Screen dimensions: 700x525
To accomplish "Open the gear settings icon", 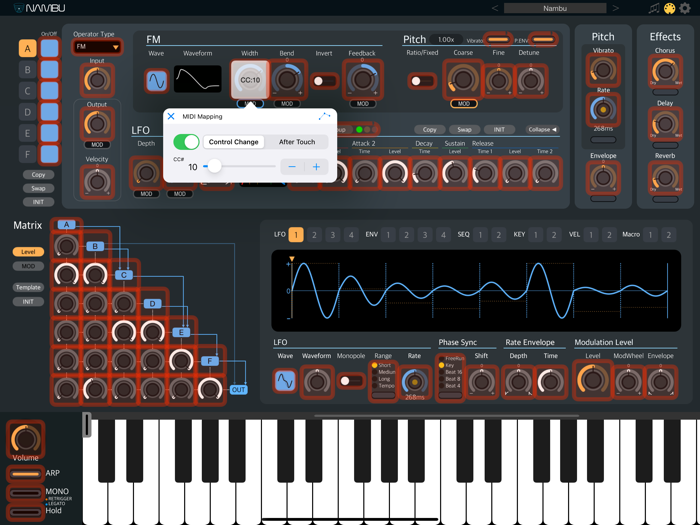I will [x=685, y=8].
